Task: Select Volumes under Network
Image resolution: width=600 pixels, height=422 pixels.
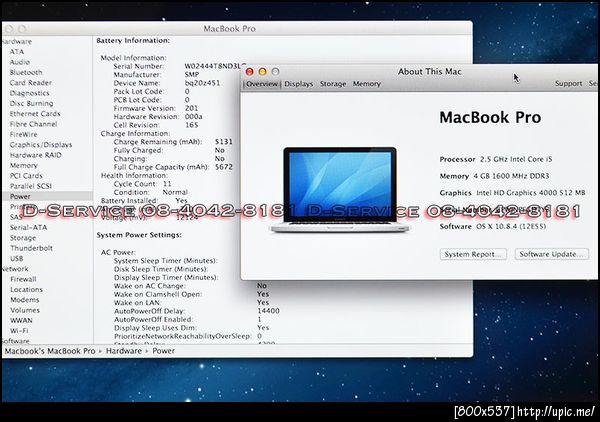Action: pos(25,310)
